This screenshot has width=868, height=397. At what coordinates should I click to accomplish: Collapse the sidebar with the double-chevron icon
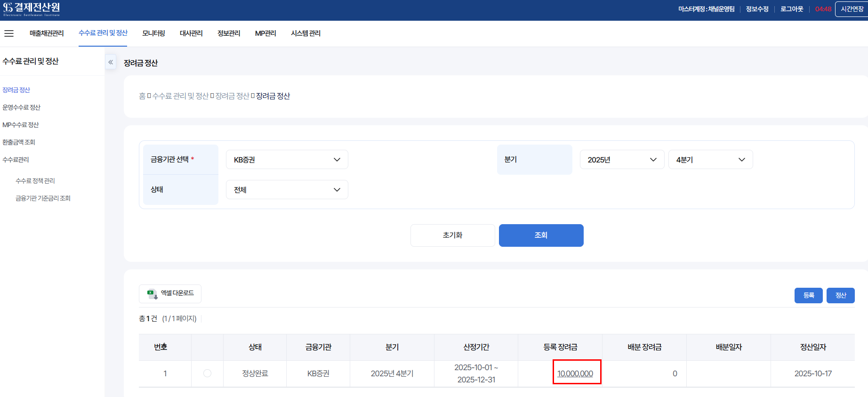[x=111, y=62]
